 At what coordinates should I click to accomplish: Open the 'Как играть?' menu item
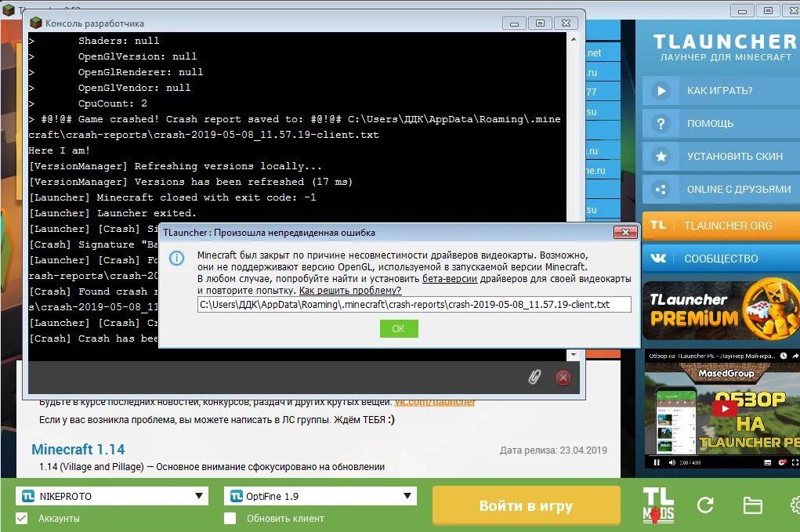coord(720,91)
